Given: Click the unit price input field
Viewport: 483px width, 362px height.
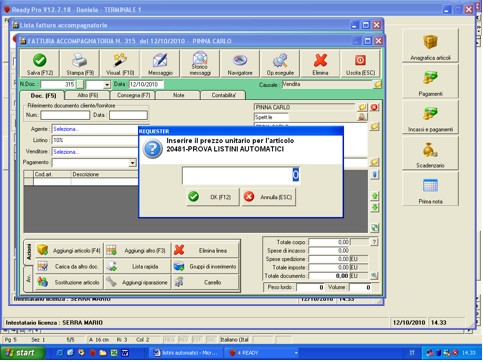Looking at the screenshot, I should (x=241, y=175).
